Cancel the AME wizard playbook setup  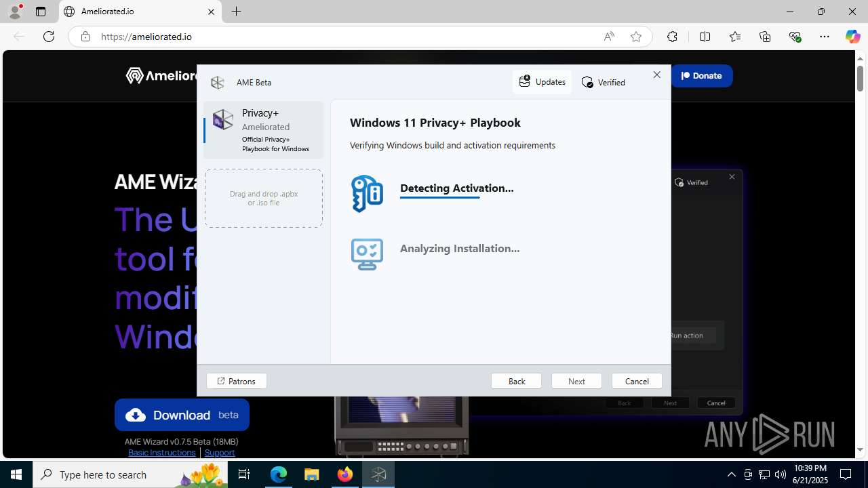(x=637, y=381)
